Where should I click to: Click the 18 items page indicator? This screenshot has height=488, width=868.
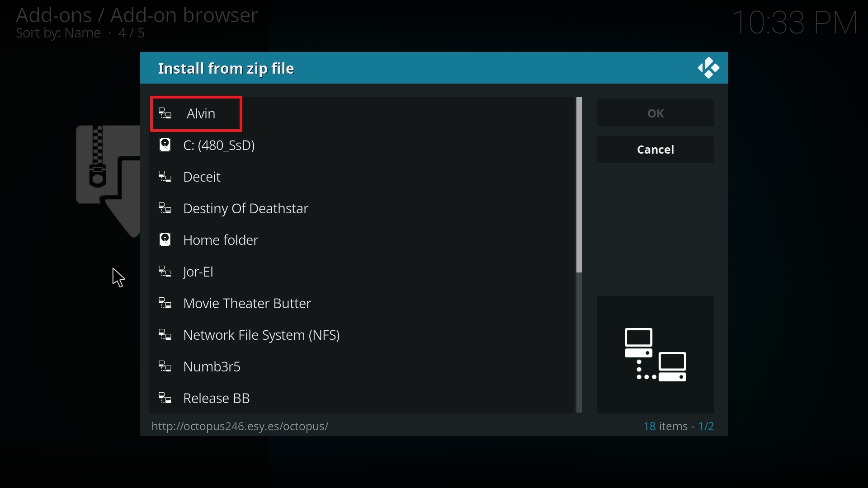679,427
